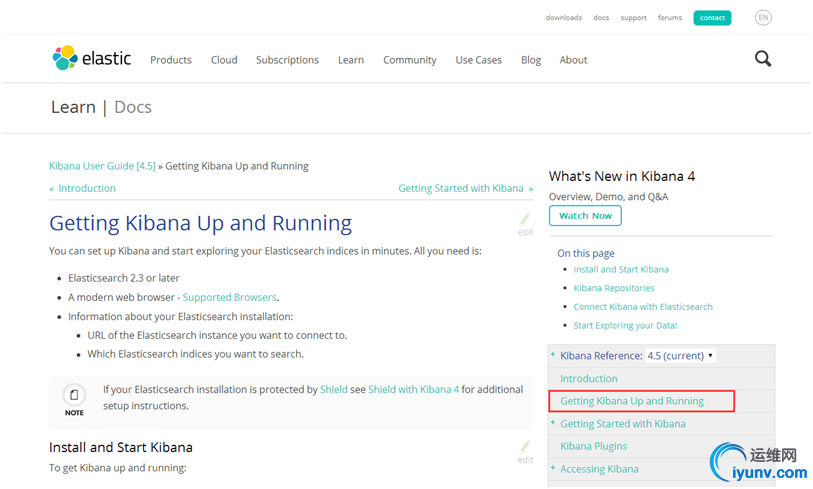Open the Learn menu
The height and width of the screenshot is (489, 813).
coord(351,60)
